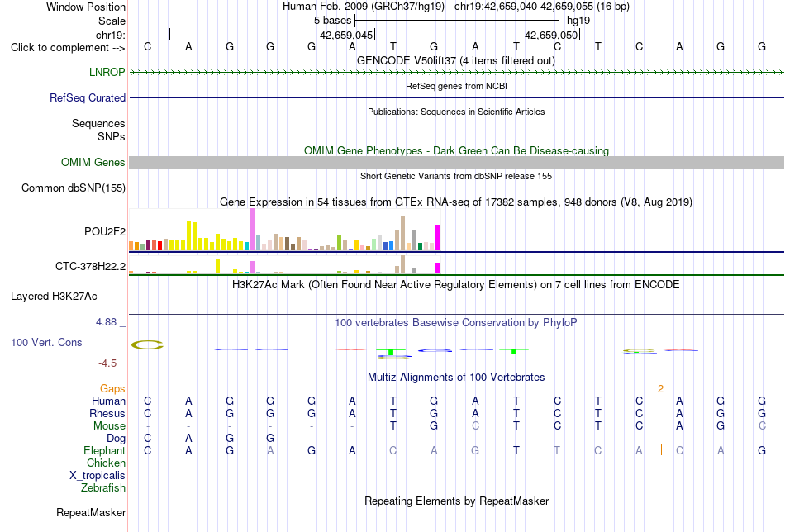Click the gray OMIM Genes bar
Screen dimensions: 785x532
coord(457,162)
